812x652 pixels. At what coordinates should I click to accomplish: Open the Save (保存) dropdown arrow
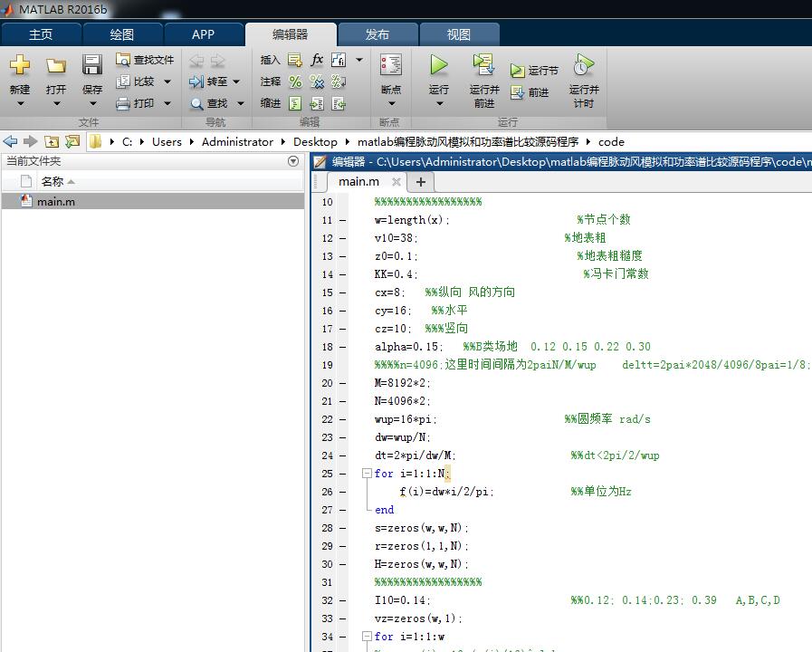coord(92,103)
